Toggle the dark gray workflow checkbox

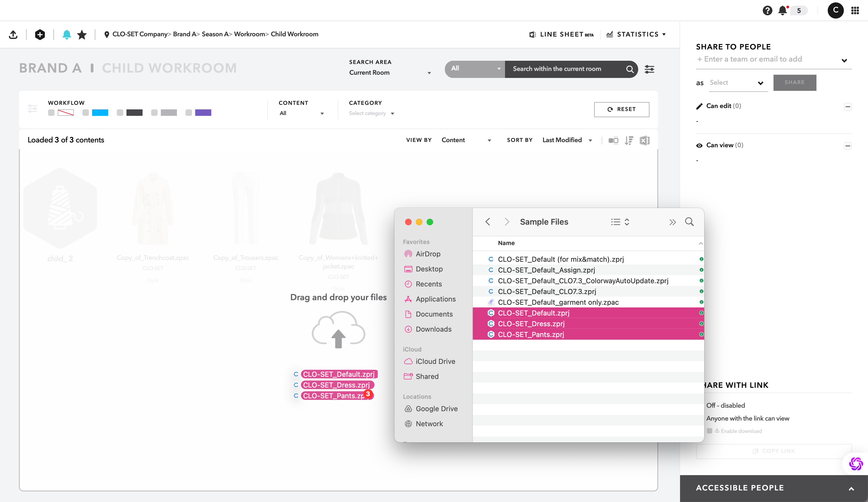tap(120, 113)
